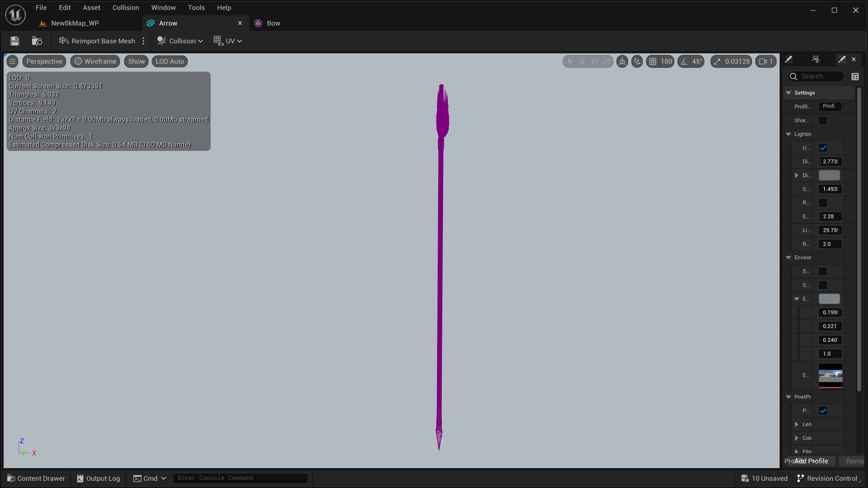Open the socket manager tab icon
868x488 pixels.
[x=816, y=59]
